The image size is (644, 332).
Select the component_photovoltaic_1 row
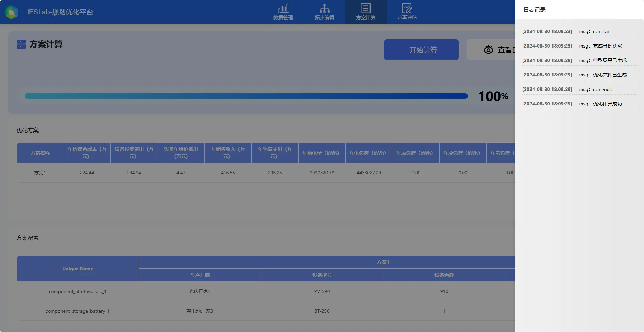[266, 291]
